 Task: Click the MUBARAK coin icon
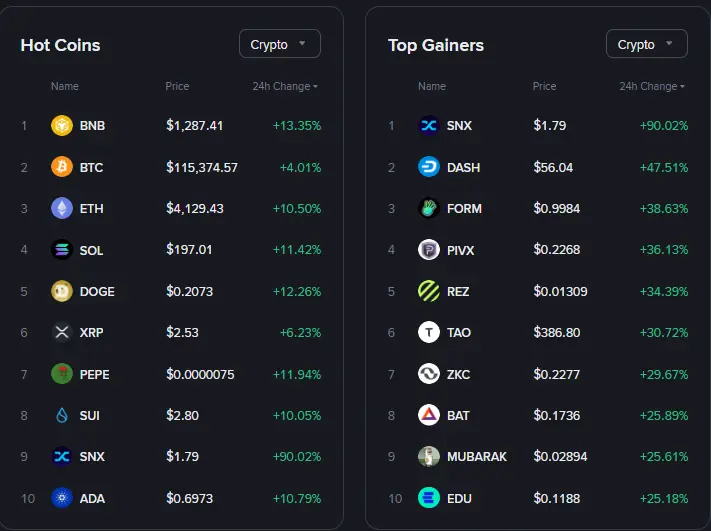(429, 456)
